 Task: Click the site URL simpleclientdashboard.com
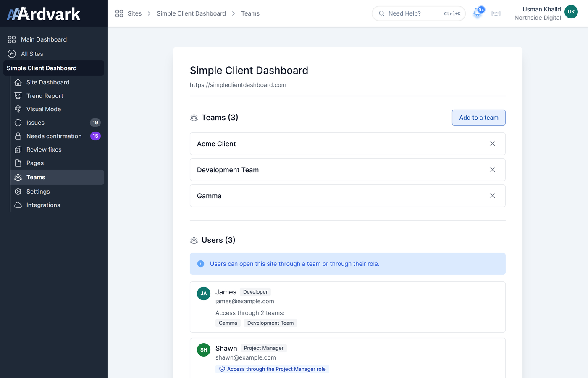(x=238, y=85)
